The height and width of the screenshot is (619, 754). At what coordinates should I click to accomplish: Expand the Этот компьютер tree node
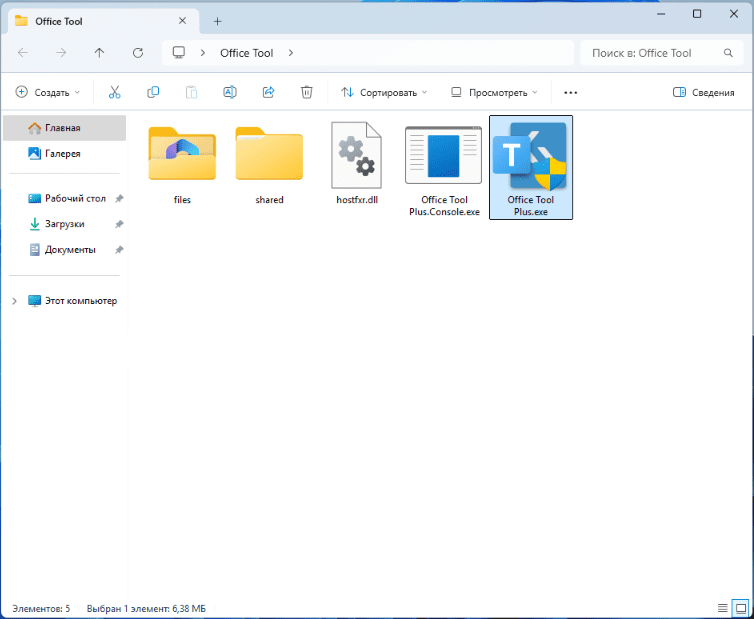point(14,301)
